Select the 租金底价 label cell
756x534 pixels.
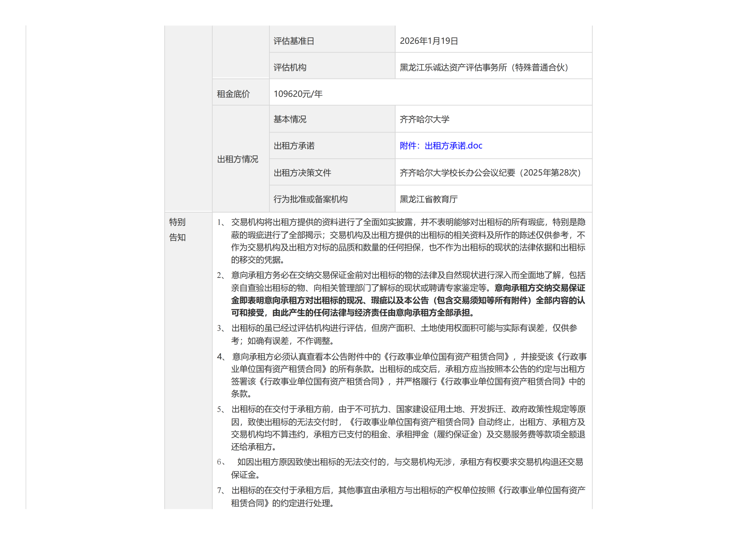tap(233, 94)
